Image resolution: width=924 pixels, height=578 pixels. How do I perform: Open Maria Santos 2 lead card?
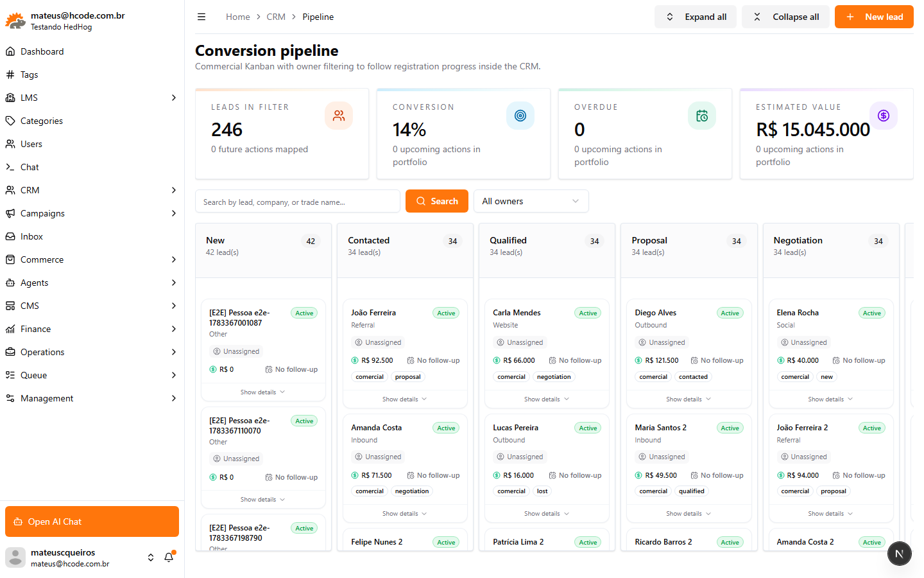point(689,468)
